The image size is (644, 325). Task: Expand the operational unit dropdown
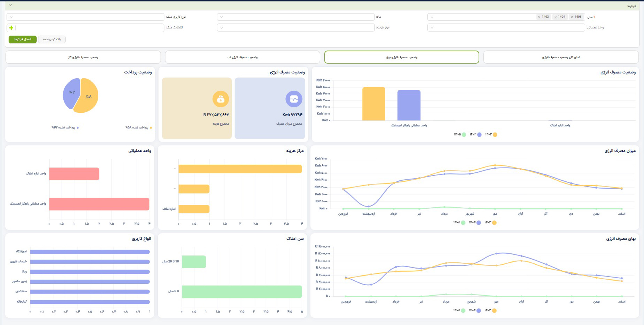click(x=506, y=28)
